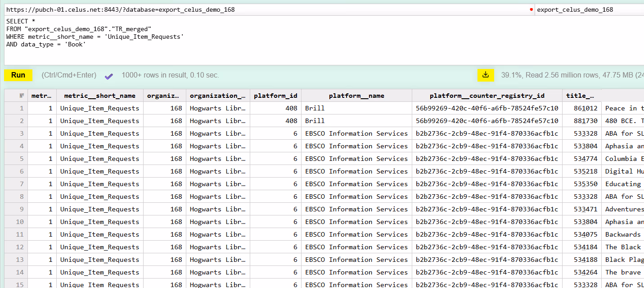Click the truncated organization__ name column header

[x=218, y=96]
